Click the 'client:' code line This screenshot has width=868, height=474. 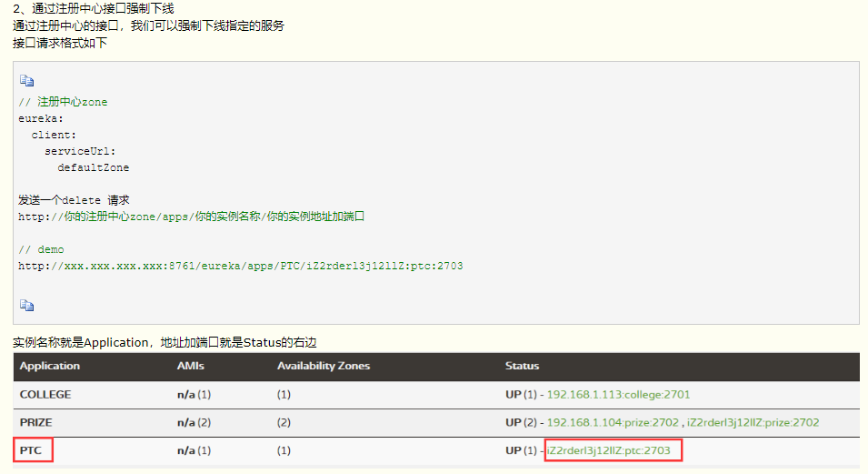pyautogui.click(x=54, y=135)
